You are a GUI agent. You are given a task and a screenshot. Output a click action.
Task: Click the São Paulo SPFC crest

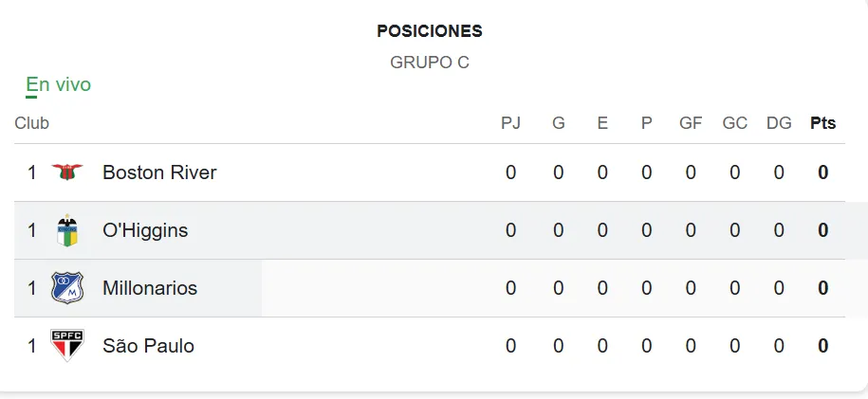(x=67, y=346)
